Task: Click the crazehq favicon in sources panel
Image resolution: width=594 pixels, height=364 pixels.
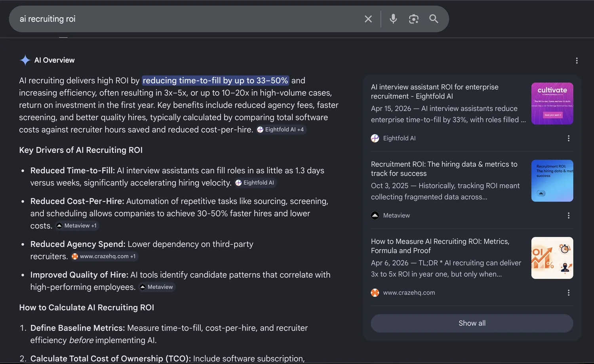Action: click(375, 293)
